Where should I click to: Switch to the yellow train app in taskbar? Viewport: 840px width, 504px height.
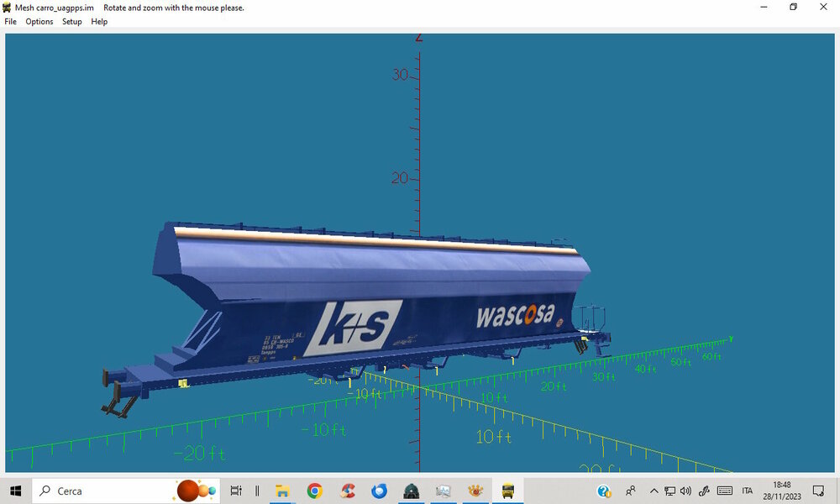pyautogui.click(x=507, y=491)
